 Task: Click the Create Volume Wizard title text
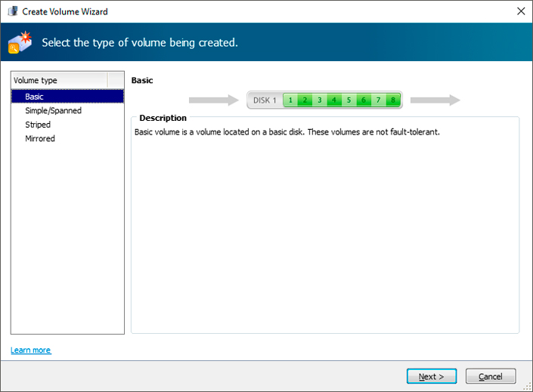(x=65, y=11)
